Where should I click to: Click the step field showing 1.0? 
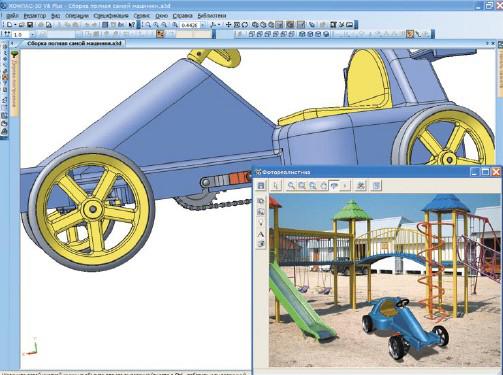tap(21, 34)
